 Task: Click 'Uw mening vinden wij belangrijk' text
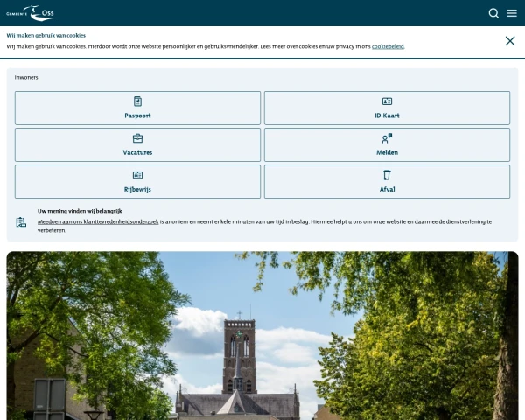(x=80, y=211)
